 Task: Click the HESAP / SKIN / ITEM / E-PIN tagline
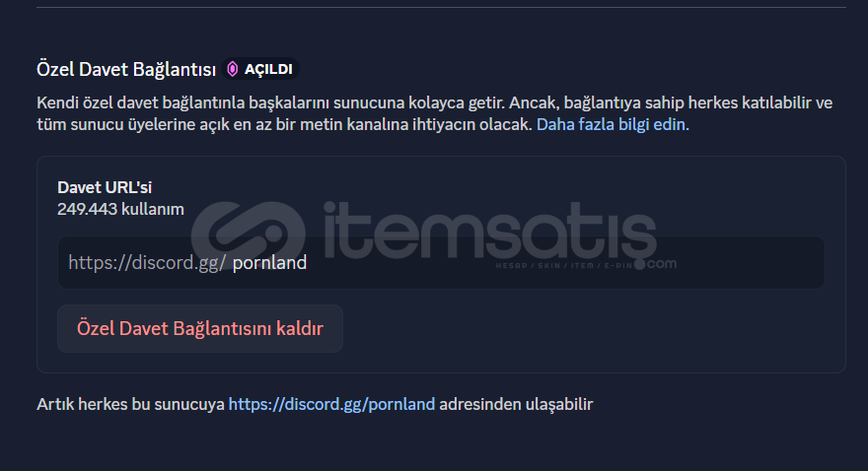564,266
